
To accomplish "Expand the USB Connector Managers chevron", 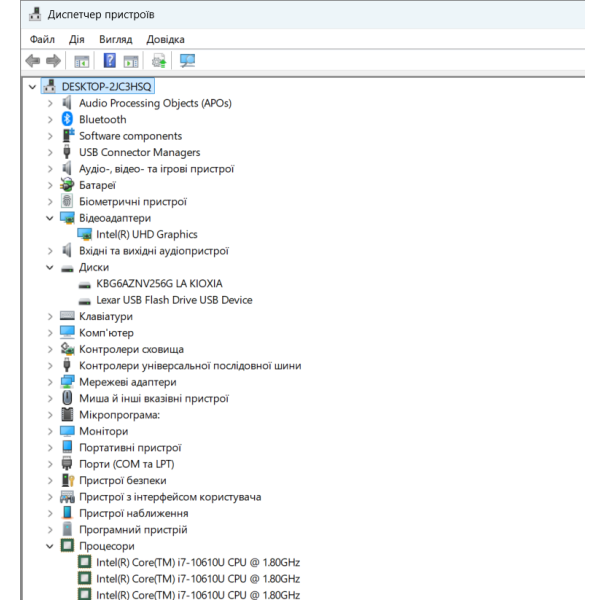I will (x=50, y=153).
